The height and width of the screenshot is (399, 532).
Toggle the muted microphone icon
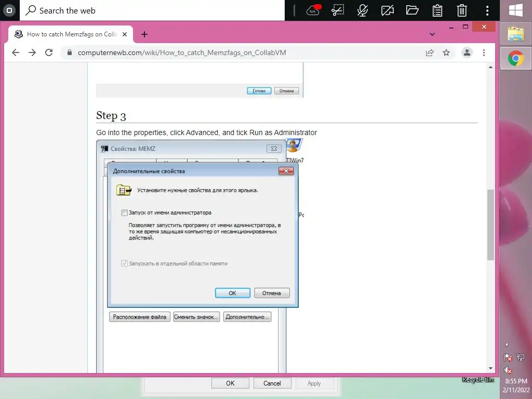[362, 10]
